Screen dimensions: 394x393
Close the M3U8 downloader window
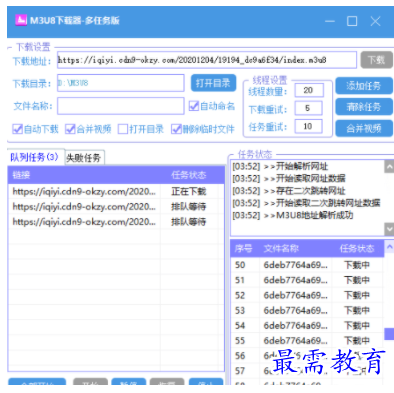(x=375, y=21)
